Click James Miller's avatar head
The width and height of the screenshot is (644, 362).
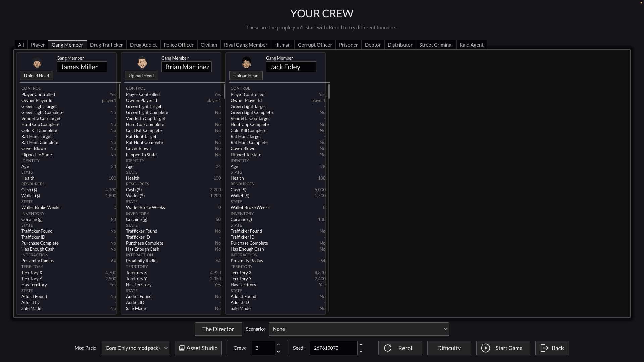37,63
